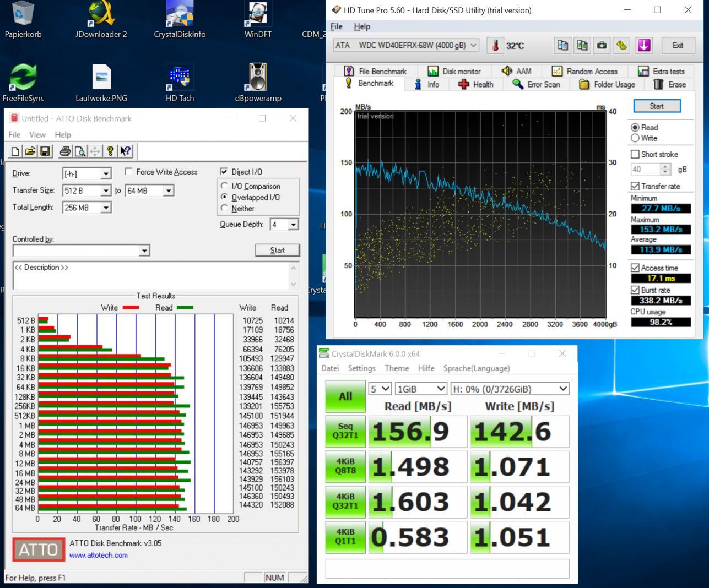Open the CrystalDiskInfo desktop shortcut
Viewport: 709px width, 588px height.
coord(180,20)
